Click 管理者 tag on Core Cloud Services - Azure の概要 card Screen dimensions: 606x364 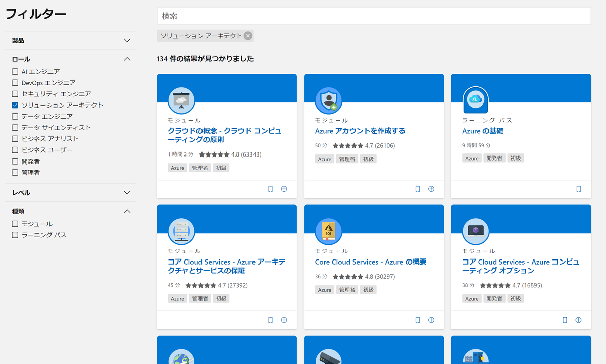click(x=347, y=290)
